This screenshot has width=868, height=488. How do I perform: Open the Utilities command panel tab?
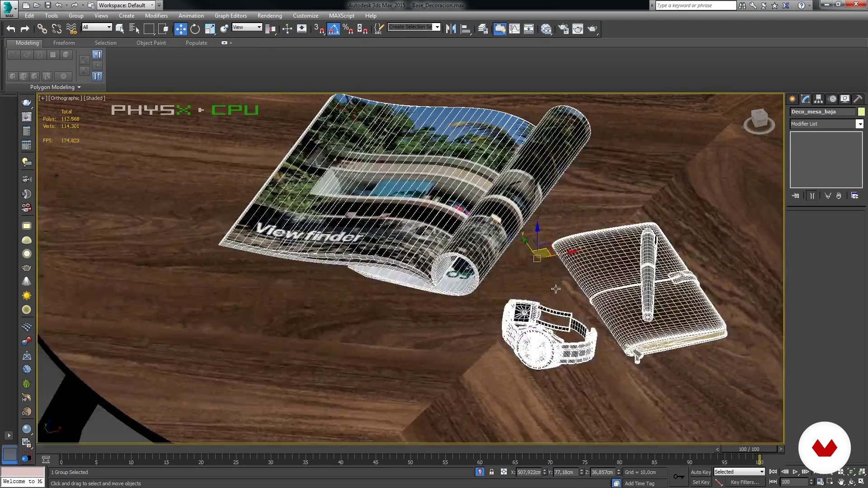point(858,99)
